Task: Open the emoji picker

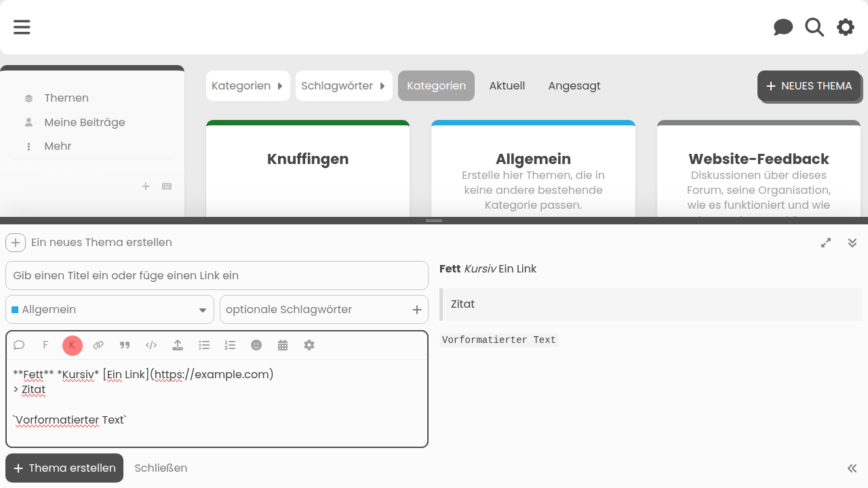Action: 256,345
